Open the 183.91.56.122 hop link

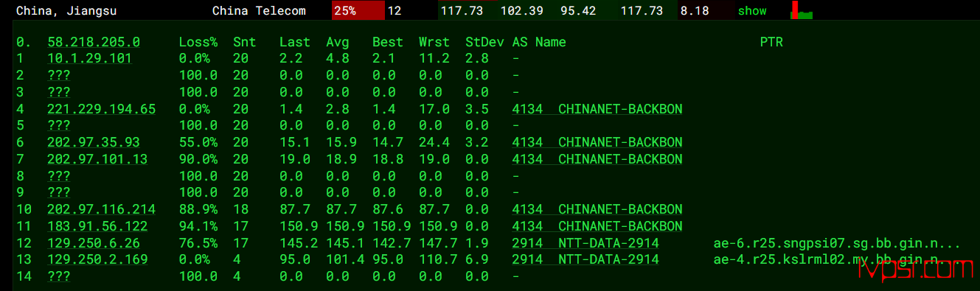coord(97,226)
